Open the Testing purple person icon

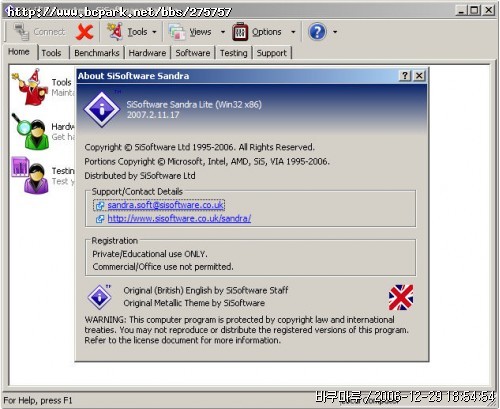[x=30, y=175]
